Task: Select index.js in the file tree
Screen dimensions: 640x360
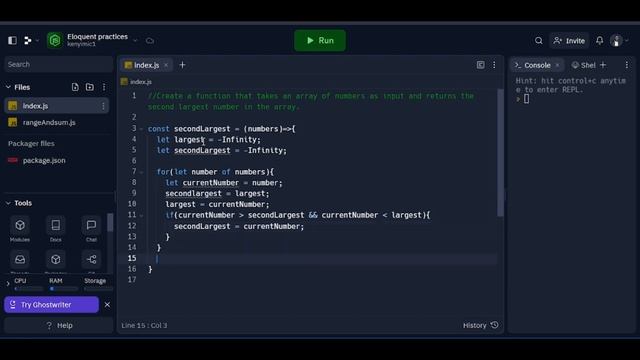Action: point(57,106)
